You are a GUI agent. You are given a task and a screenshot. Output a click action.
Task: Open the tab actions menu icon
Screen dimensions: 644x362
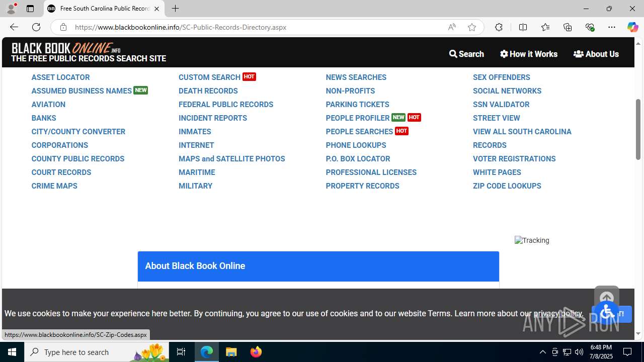tap(30, 9)
